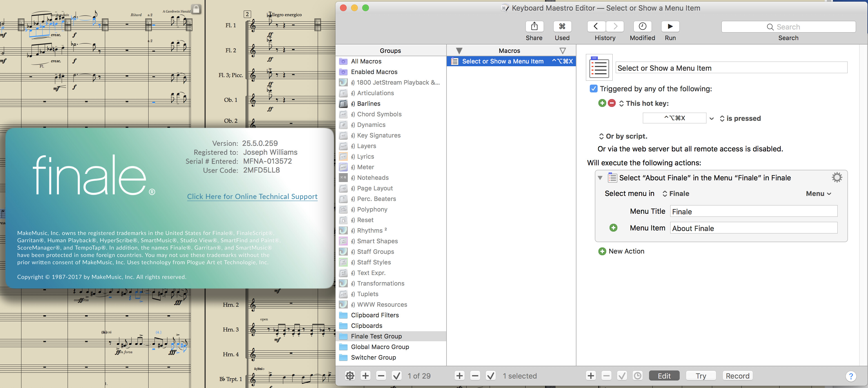
Task: Click the Share toolbar icon
Action: pyautogui.click(x=534, y=26)
